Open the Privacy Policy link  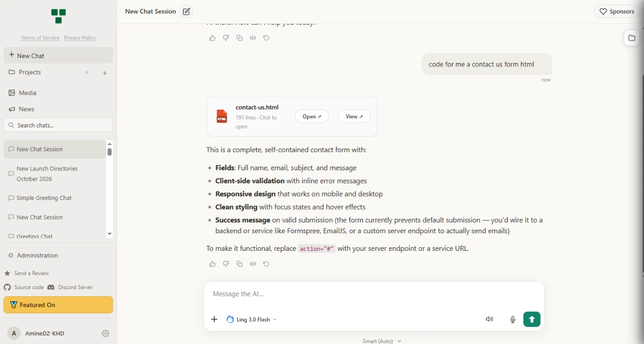click(x=80, y=38)
